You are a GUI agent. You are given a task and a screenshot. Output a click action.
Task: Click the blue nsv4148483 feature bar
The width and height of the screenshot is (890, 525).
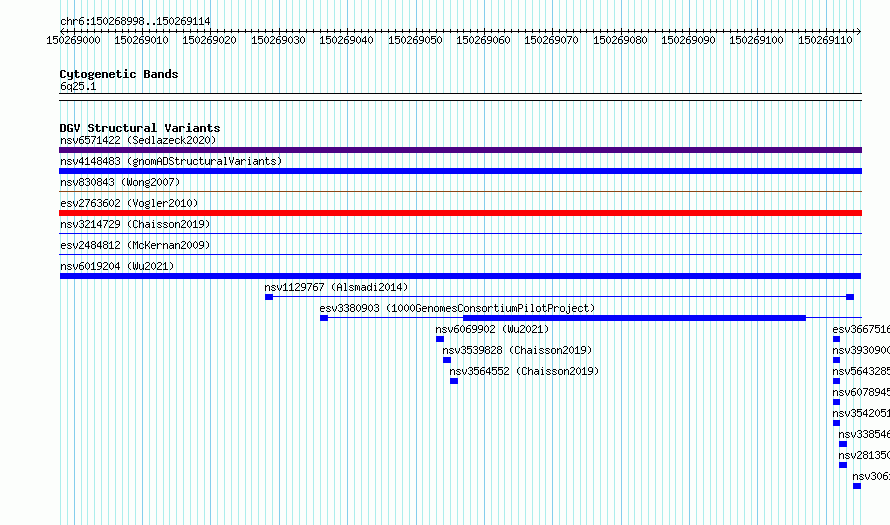(460, 171)
